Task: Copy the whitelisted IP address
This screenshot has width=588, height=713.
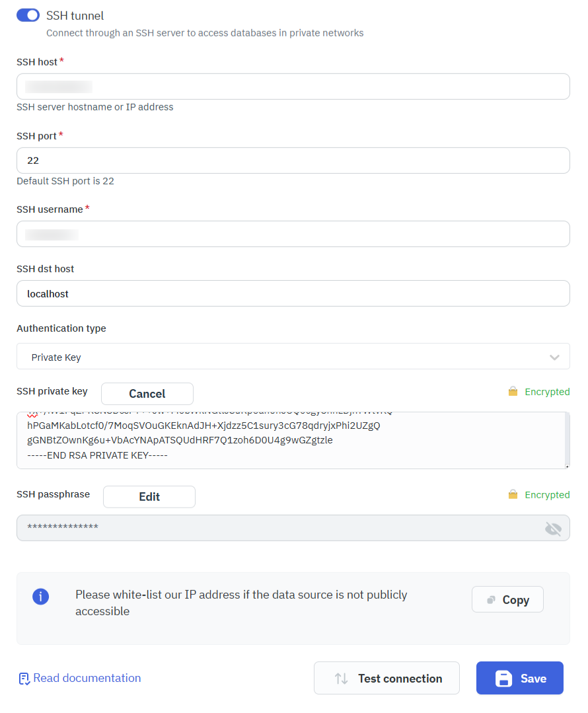Action: [507, 599]
